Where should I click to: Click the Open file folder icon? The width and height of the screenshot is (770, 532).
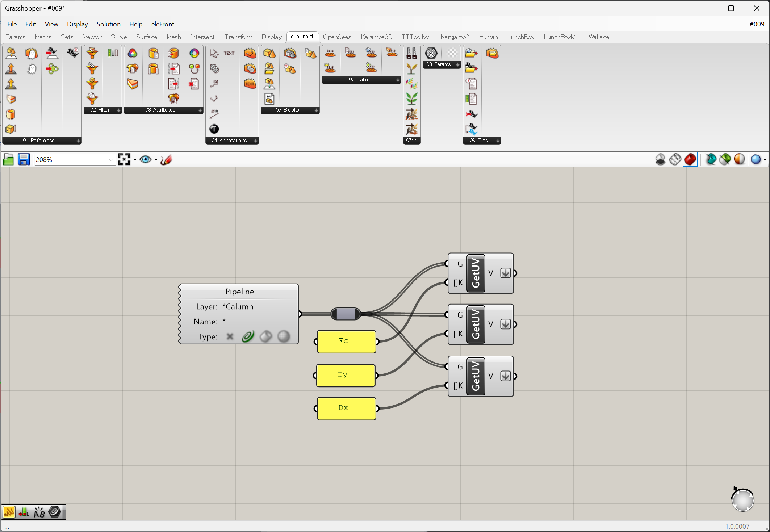click(8, 159)
